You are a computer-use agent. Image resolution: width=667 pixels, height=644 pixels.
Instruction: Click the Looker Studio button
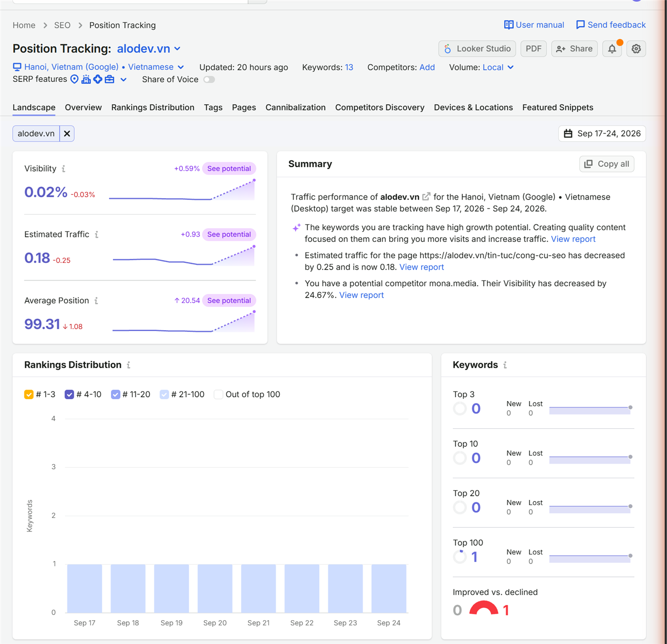point(477,49)
